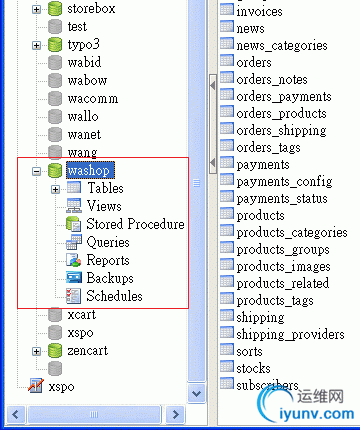
Task: Select the Tables tree item
Action: point(105,188)
